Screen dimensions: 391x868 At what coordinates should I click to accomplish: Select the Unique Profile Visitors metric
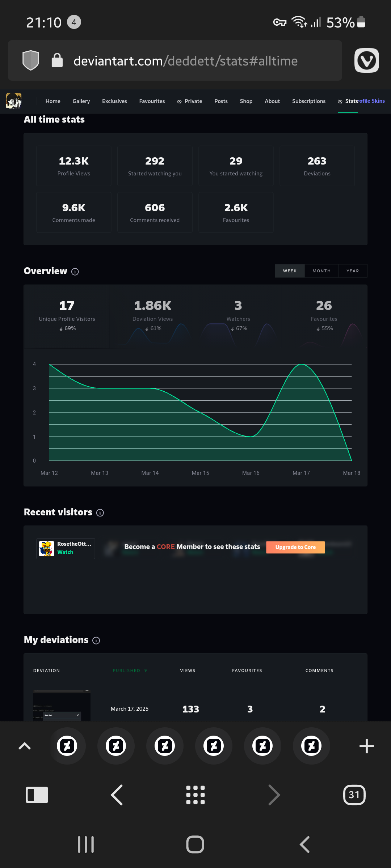pyautogui.click(x=67, y=316)
